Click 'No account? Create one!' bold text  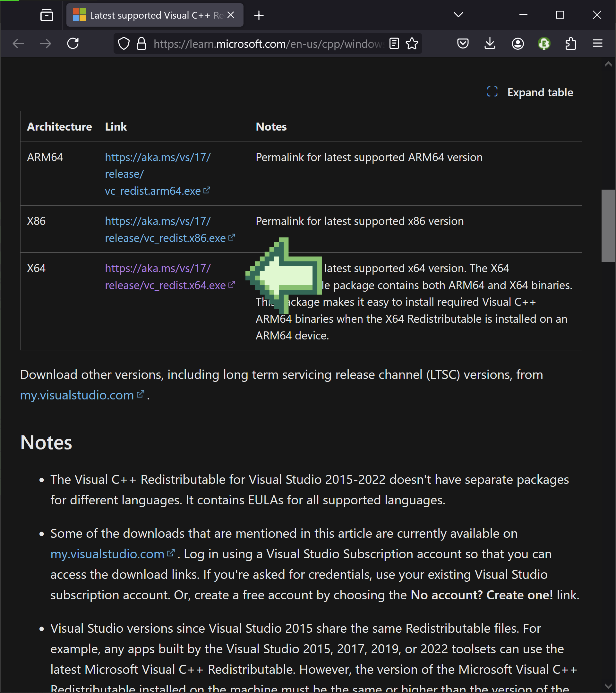pos(482,595)
